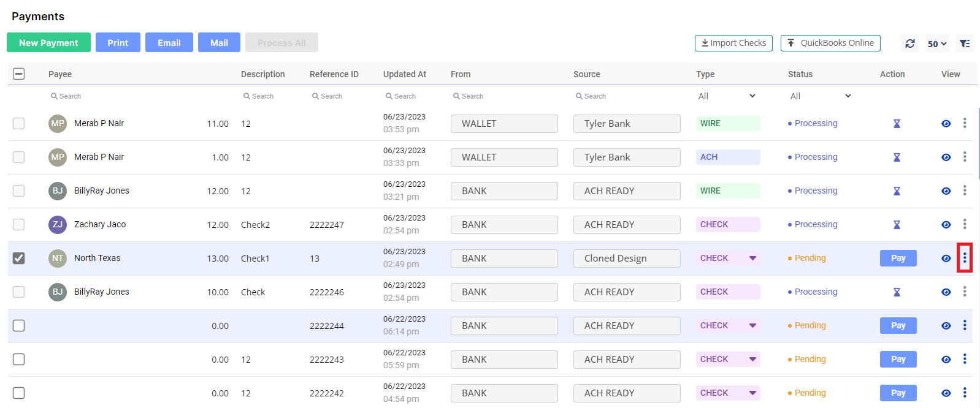Toggle the select-all header checkbox
The height and width of the screenshot is (408, 980).
click(x=19, y=74)
